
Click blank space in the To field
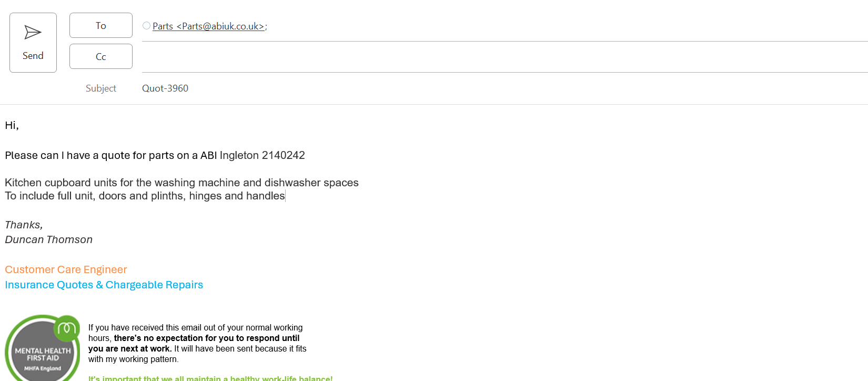(526, 26)
